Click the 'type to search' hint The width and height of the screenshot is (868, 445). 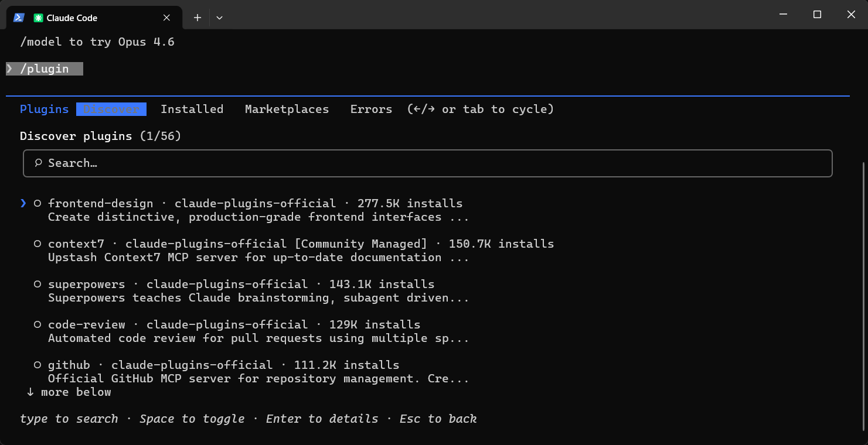[x=69, y=419]
